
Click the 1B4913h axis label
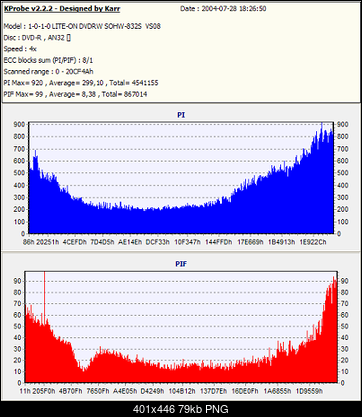coord(281,242)
